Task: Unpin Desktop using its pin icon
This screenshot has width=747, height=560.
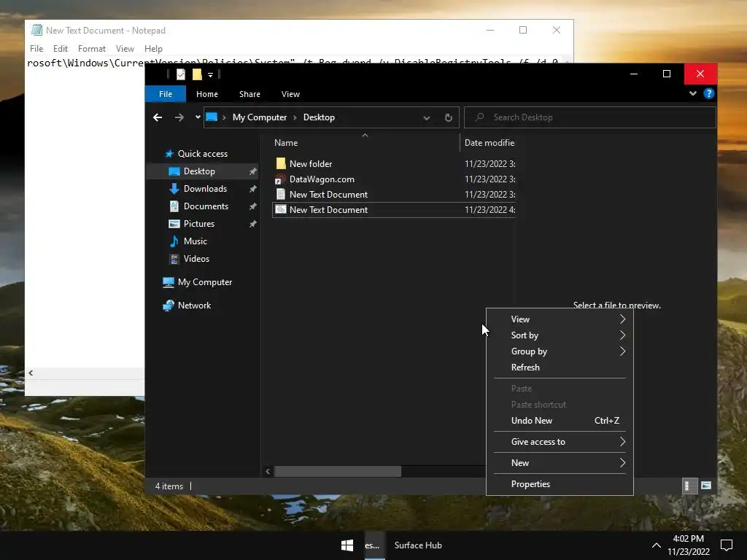Action: point(253,171)
